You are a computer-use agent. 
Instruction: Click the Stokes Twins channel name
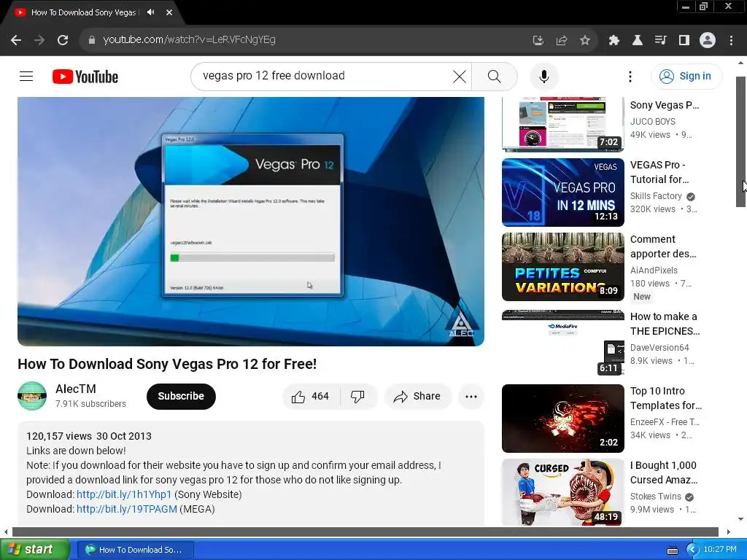click(656, 497)
